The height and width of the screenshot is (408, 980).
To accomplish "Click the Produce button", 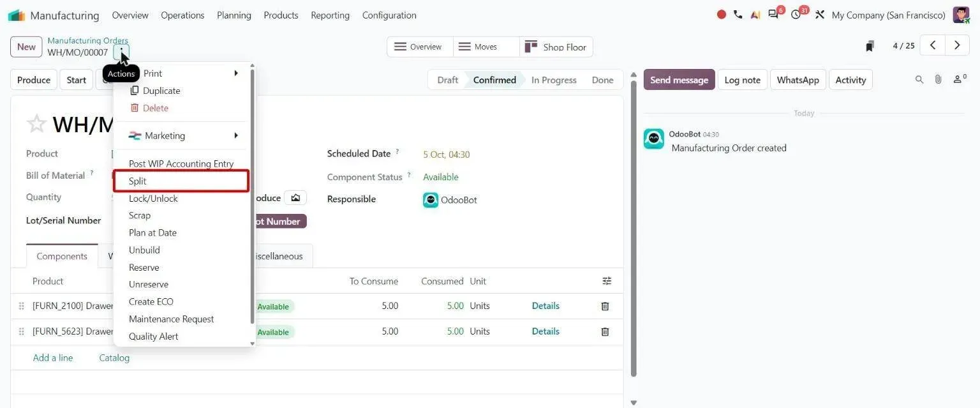I will click(34, 80).
